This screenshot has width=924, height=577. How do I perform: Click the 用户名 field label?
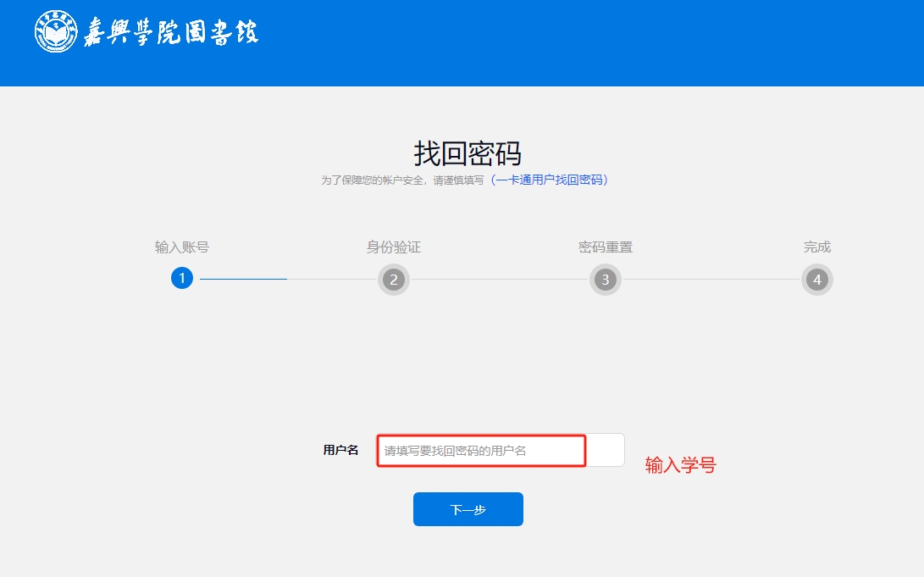[340, 450]
